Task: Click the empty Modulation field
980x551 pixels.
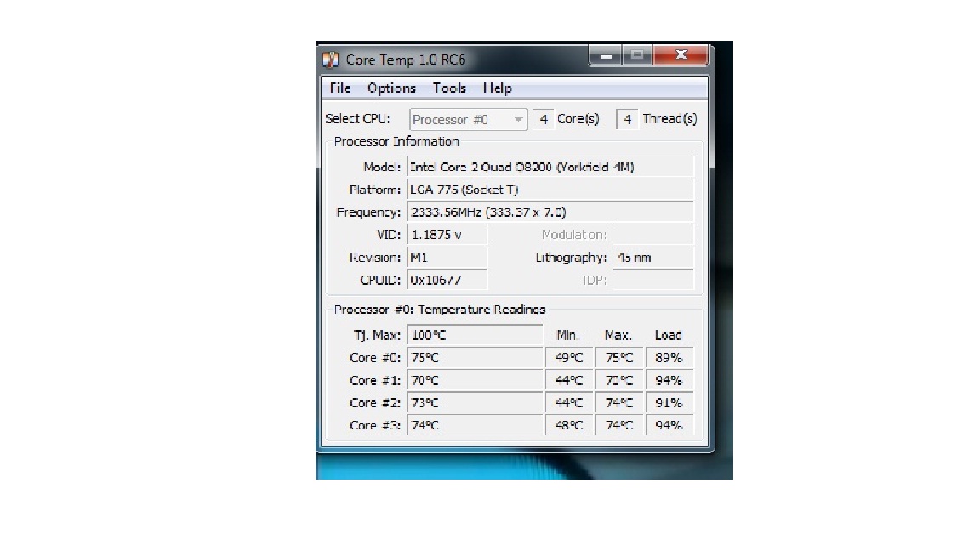Action: coord(653,235)
